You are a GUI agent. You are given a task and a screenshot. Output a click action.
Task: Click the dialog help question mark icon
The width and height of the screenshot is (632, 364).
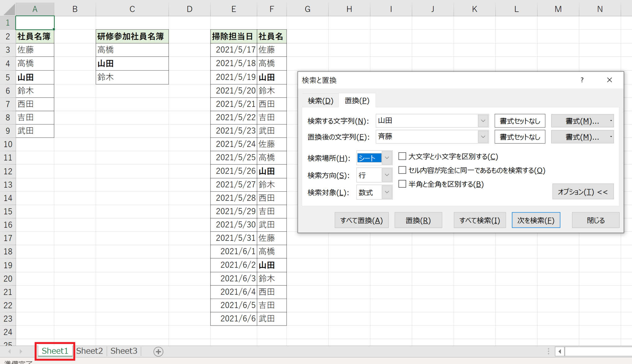coord(582,80)
